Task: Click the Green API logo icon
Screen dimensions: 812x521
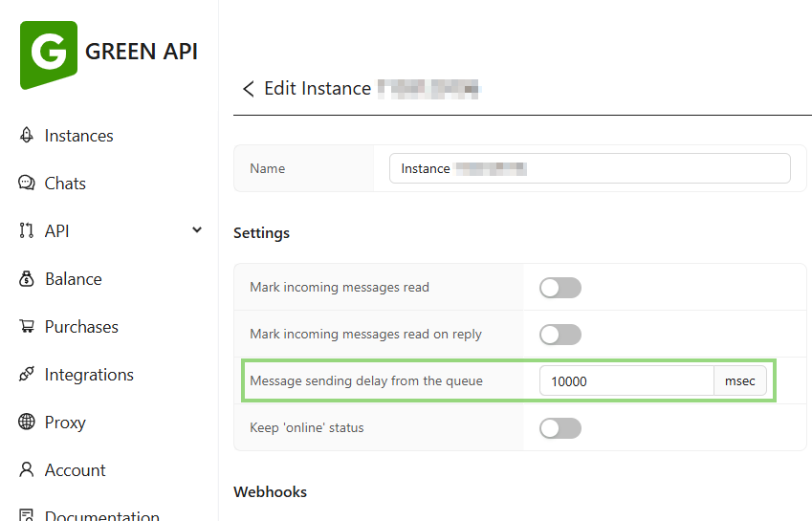Action: pyautogui.click(x=48, y=54)
